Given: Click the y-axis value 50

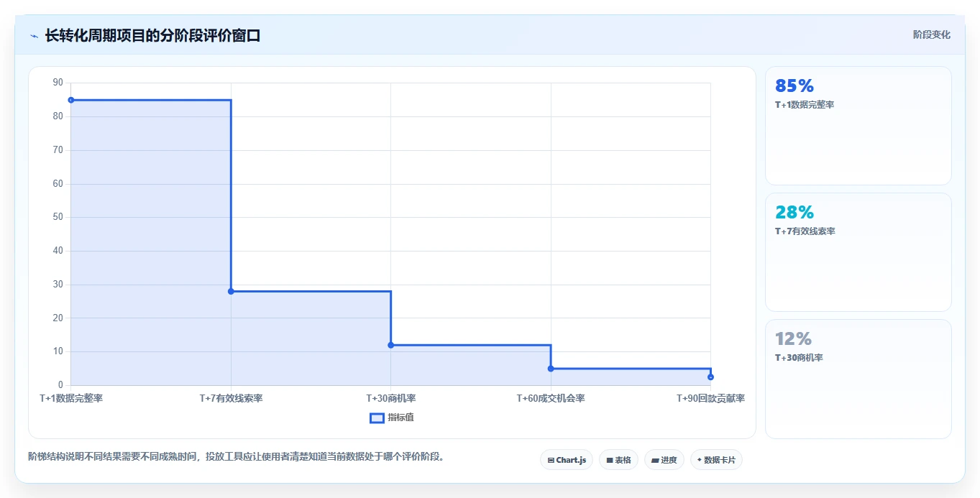Looking at the screenshot, I should 58,217.
